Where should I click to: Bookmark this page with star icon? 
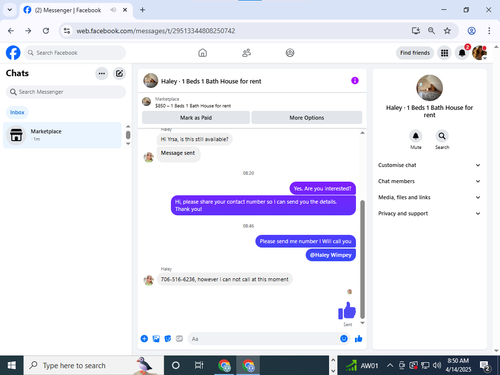(x=447, y=31)
